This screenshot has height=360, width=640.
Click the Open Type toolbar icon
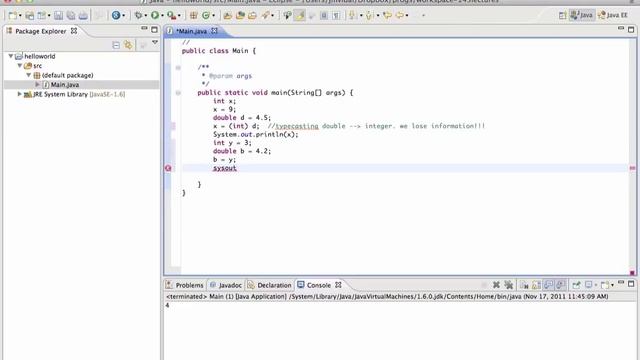coord(227,16)
